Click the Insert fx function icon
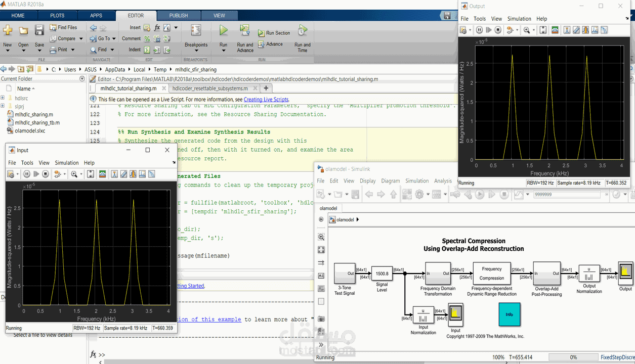This screenshot has height=364, width=635. click(157, 28)
